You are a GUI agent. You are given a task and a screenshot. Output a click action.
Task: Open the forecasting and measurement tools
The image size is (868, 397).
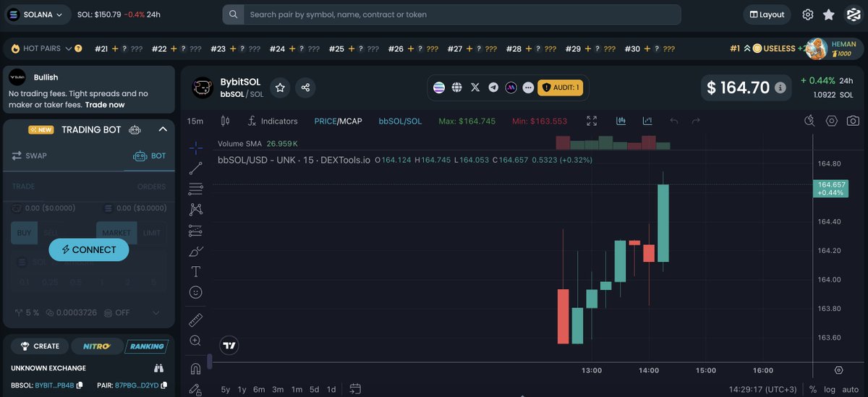tap(195, 231)
